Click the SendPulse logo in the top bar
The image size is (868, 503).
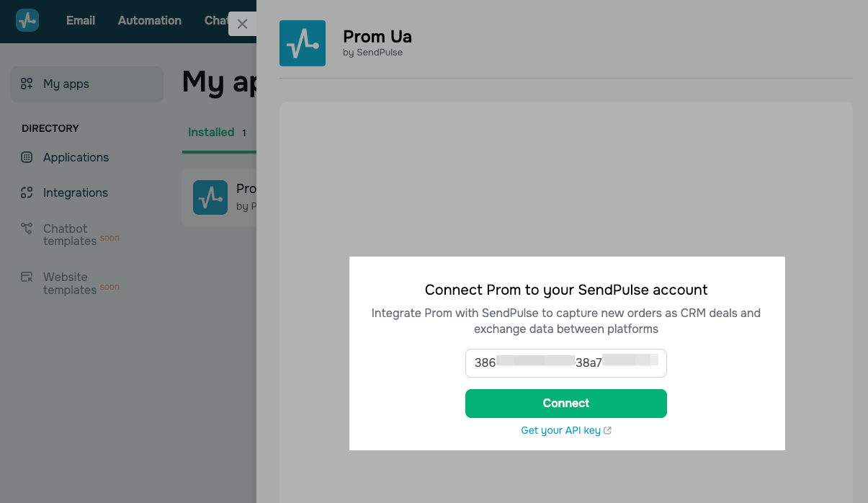[27, 20]
